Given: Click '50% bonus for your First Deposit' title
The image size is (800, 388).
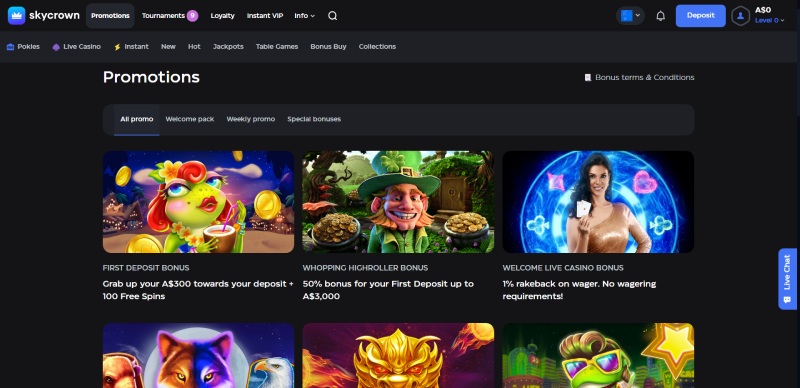Looking at the screenshot, I should (x=388, y=290).
